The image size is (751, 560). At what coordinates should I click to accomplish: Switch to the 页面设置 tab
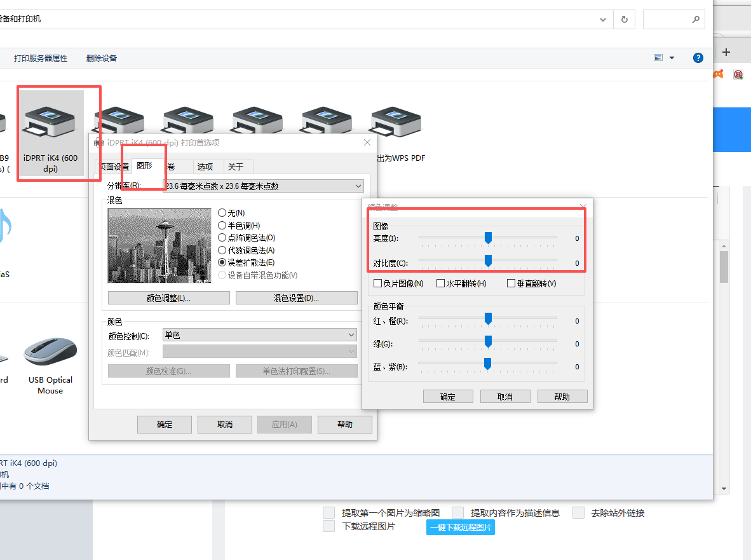pos(114,166)
